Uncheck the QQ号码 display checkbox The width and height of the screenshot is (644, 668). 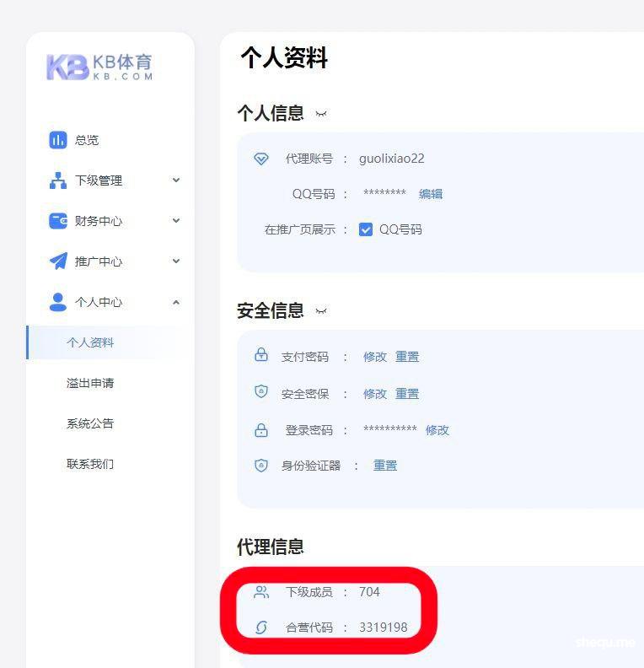pos(366,229)
